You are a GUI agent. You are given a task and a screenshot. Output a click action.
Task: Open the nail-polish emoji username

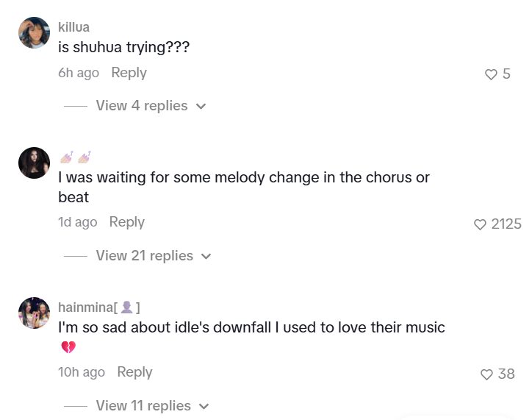75,157
